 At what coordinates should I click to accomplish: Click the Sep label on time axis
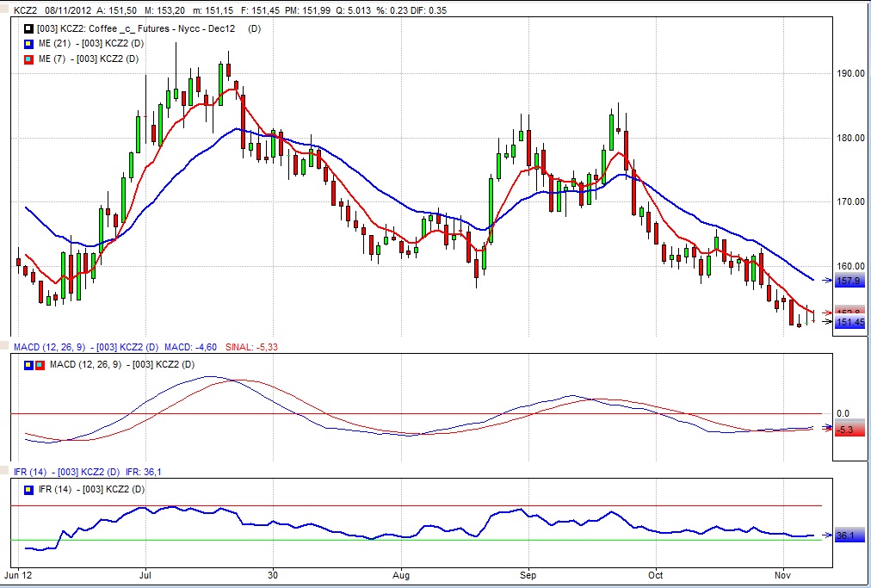tap(528, 573)
